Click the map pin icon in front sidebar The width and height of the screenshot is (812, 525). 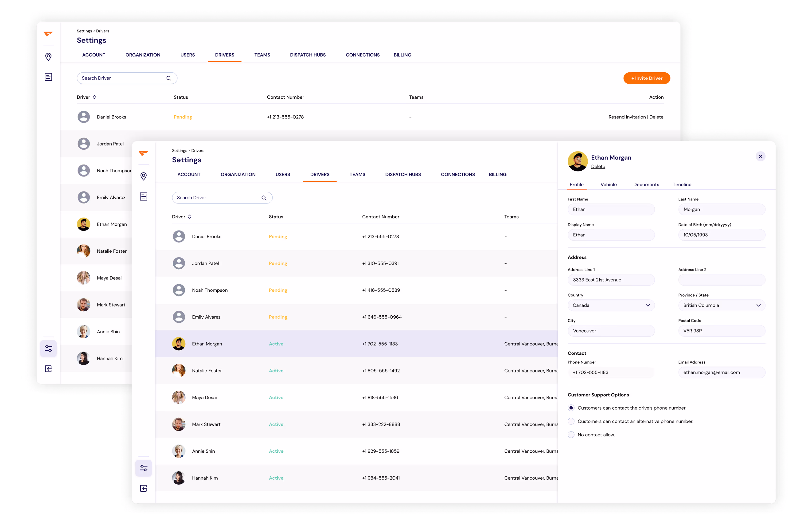click(x=144, y=176)
